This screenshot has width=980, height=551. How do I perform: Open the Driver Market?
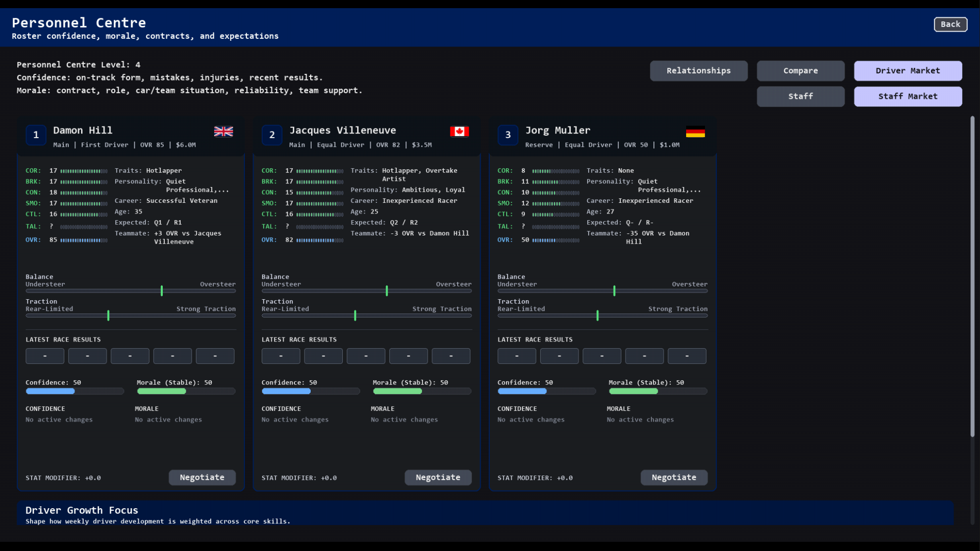(x=908, y=71)
